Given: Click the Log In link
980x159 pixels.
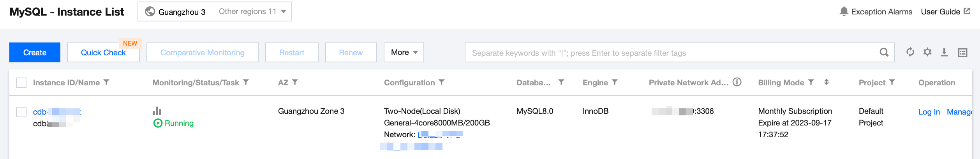Looking at the screenshot, I should [929, 112].
